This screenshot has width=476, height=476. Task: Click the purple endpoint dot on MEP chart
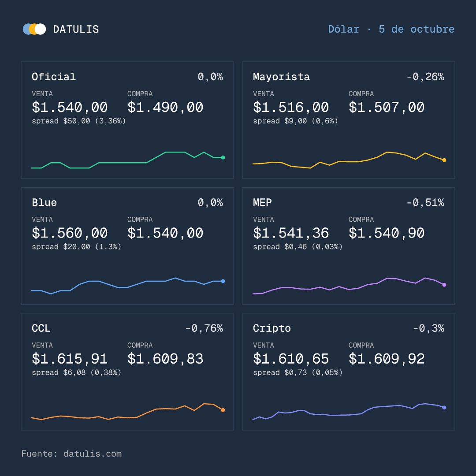tap(444, 285)
